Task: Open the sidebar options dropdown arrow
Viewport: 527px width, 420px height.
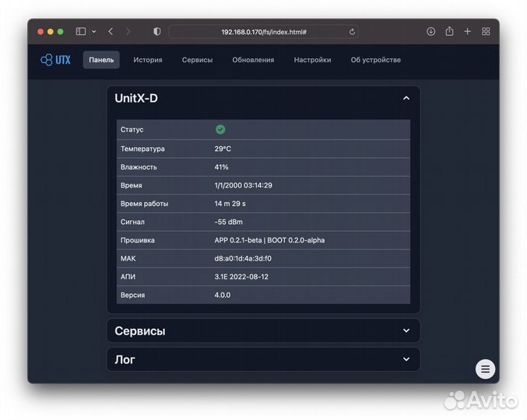Action: (x=94, y=32)
